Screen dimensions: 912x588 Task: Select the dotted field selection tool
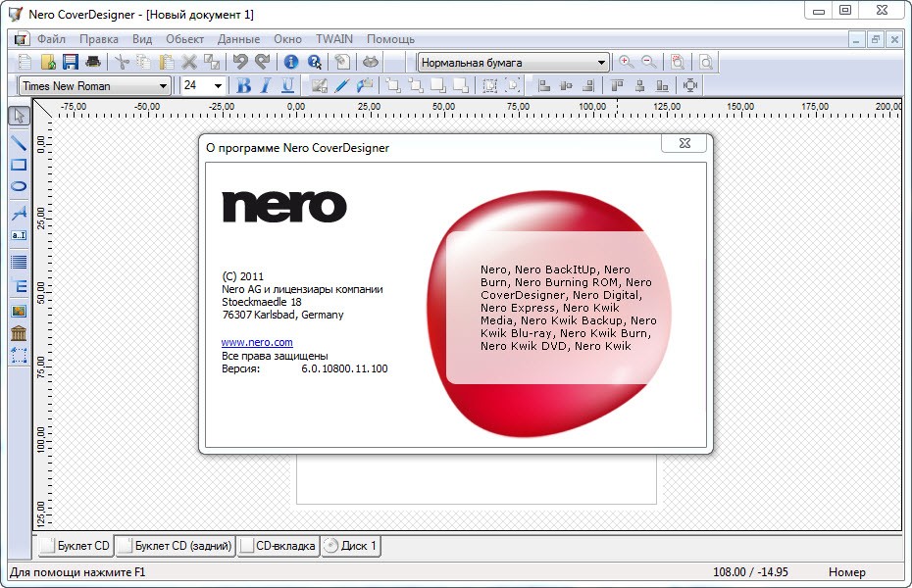point(19,355)
